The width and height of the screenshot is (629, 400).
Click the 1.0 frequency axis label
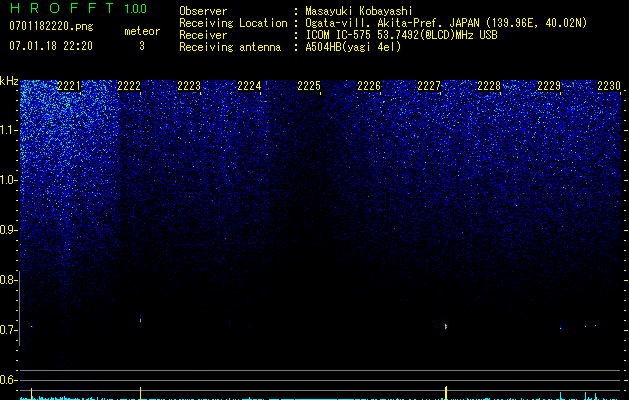point(8,180)
